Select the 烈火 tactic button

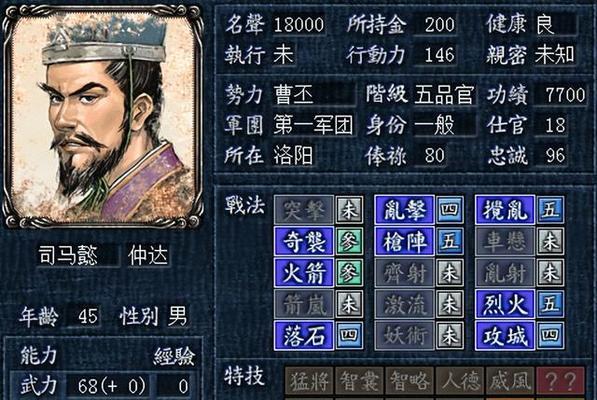tap(505, 304)
